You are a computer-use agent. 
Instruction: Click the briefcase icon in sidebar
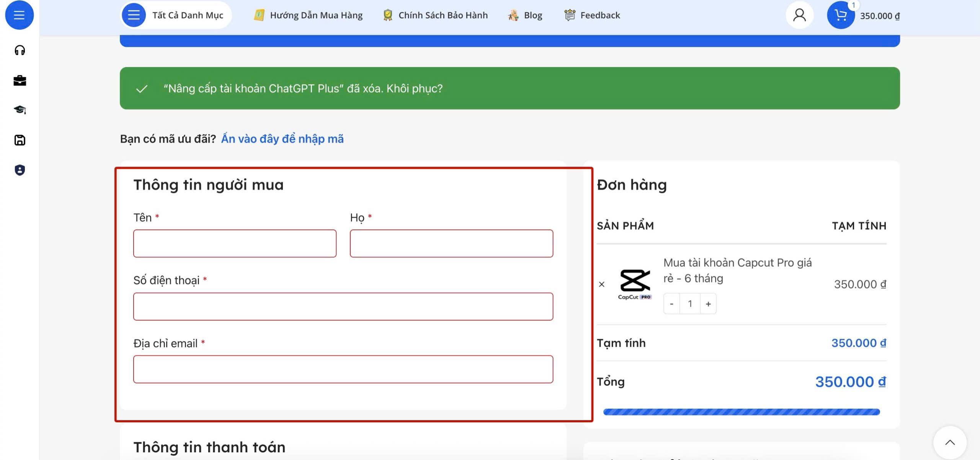(20, 80)
